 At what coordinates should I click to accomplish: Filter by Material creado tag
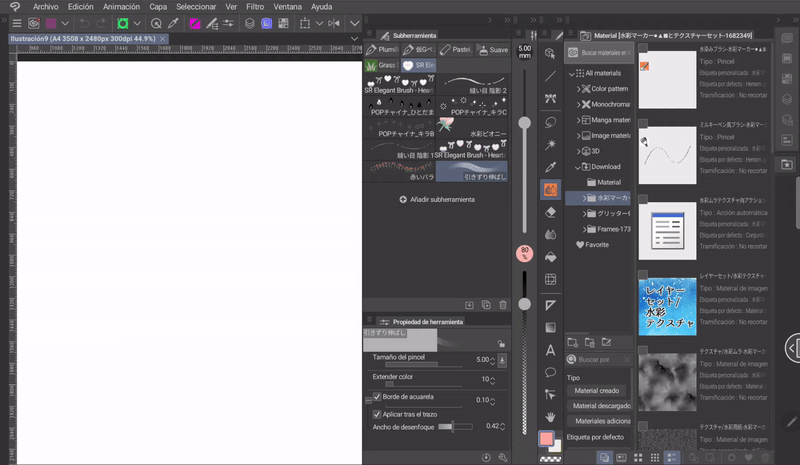(596, 390)
